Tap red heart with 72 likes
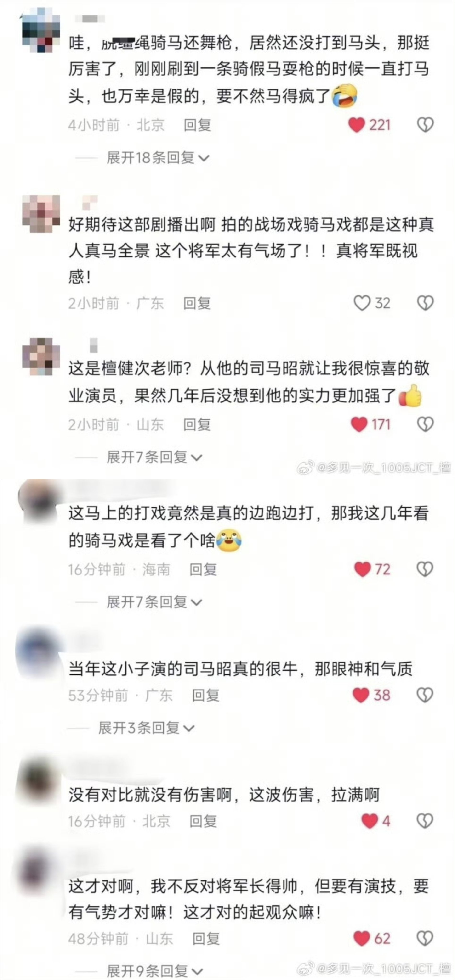 tap(362, 569)
